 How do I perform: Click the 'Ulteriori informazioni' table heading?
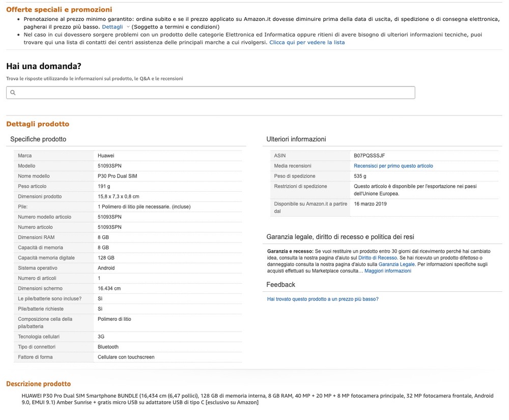point(296,139)
